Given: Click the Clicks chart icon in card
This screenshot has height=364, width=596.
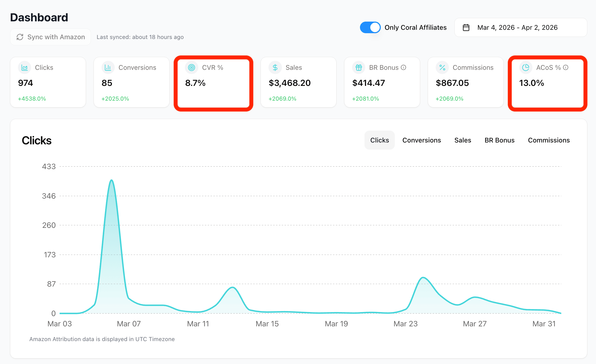Looking at the screenshot, I should (25, 68).
